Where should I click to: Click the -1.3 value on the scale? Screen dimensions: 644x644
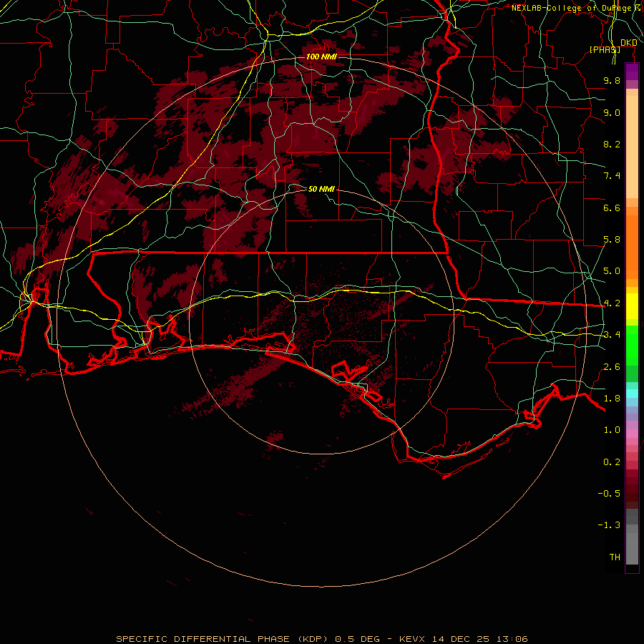[609, 525]
